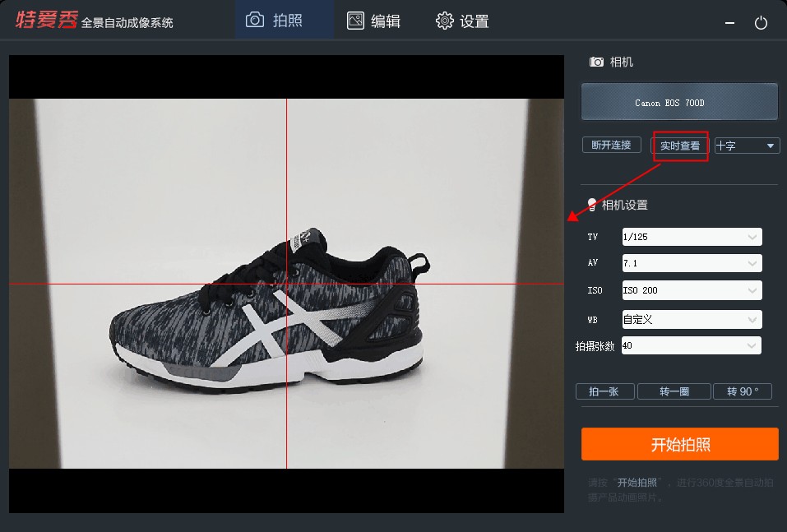This screenshot has width=787, height=532.
Task: Click the gear icon for 设置
Action: pos(444,21)
